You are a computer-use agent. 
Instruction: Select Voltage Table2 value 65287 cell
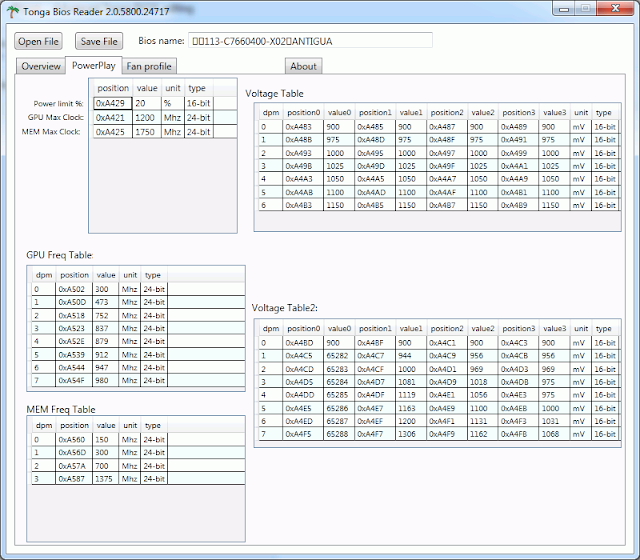pos(339,421)
